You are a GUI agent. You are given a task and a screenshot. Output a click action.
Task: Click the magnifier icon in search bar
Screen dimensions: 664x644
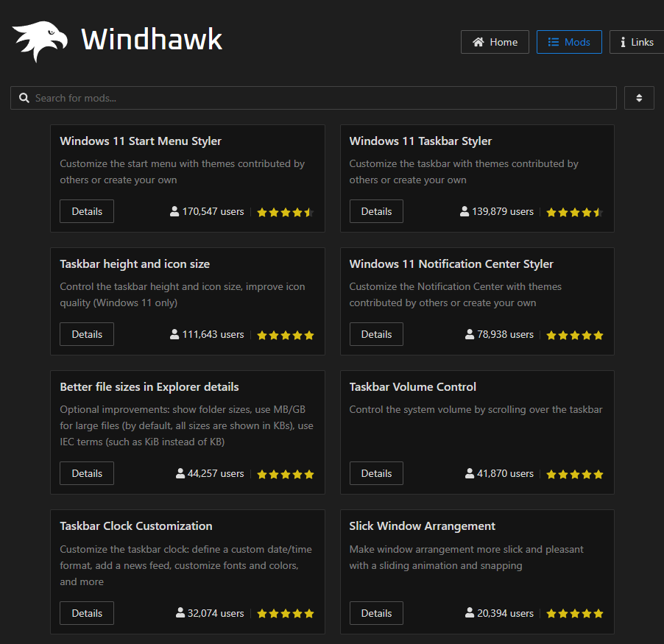point(24,98)
